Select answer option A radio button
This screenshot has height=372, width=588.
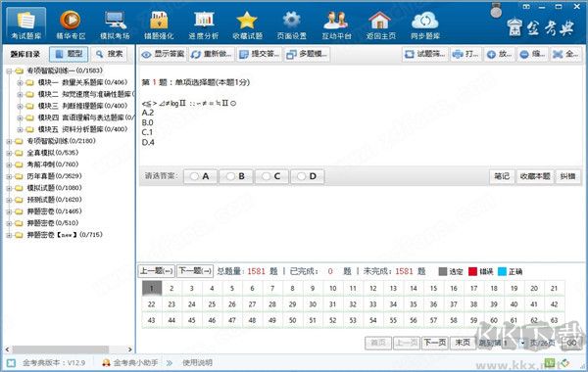coord(194,176)
